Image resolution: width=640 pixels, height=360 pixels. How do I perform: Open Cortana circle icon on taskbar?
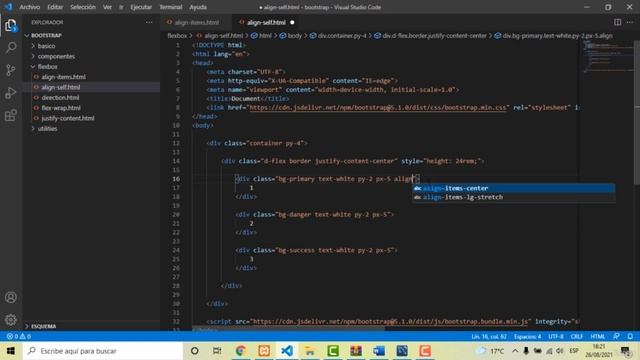[x=194, y=351]
